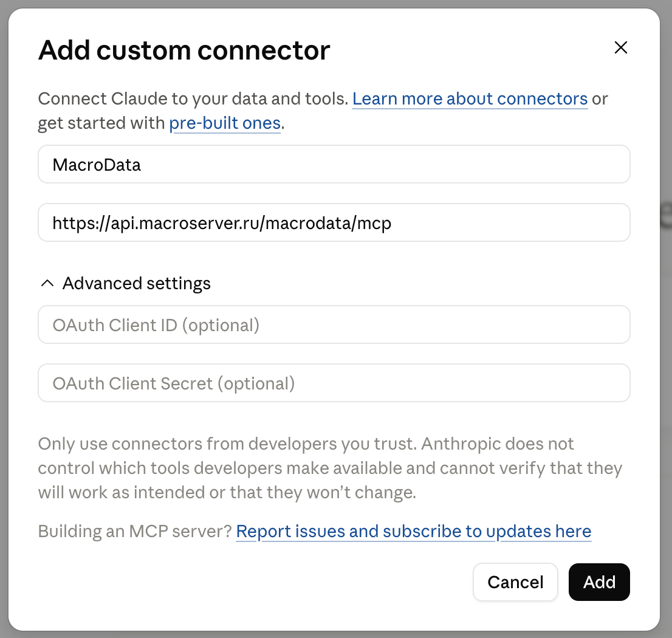Click the connector trust warning paragraph
Screen dimensions: 672x638
330,468
